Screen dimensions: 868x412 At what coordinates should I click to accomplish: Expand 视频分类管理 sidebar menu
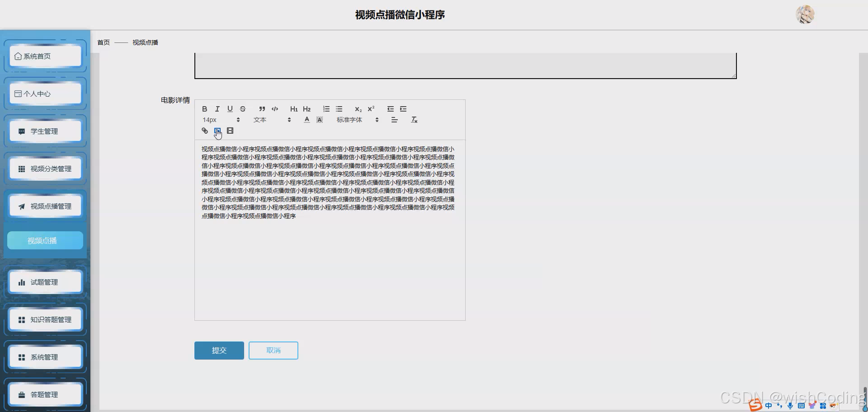(45, 169)
